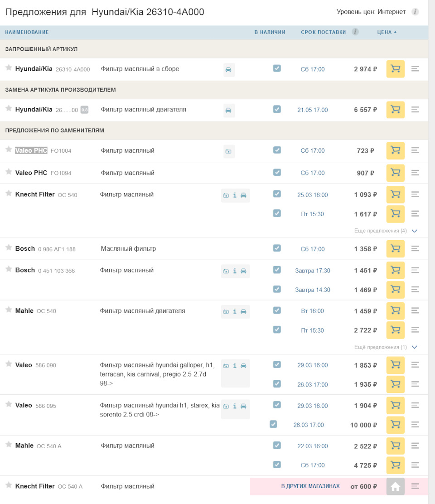Star the Bosch 0 986 AF1 188 item
The width and height of the screenshot is (435, 504).
point(8,247)
